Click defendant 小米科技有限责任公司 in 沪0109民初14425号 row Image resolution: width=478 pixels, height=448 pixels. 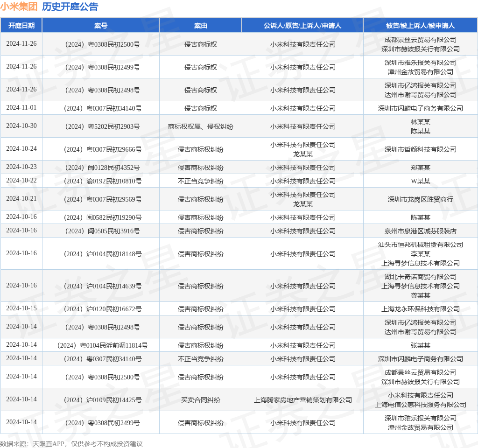point(421,395)
